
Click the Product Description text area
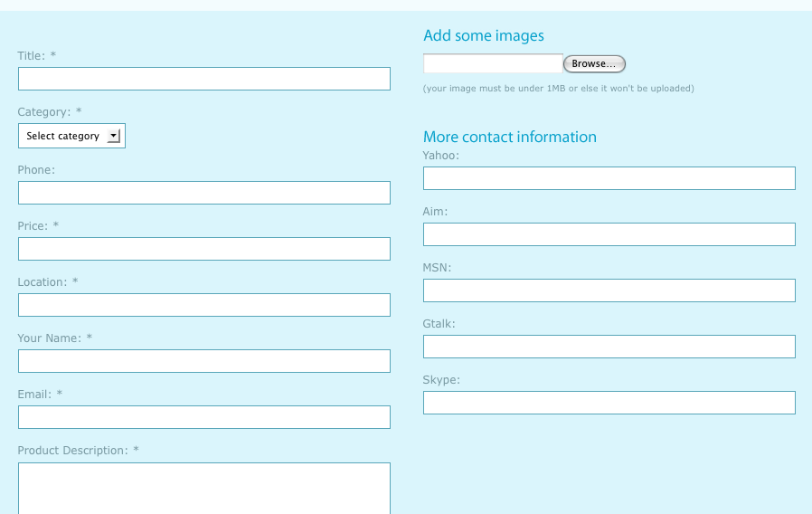[204, 488]
